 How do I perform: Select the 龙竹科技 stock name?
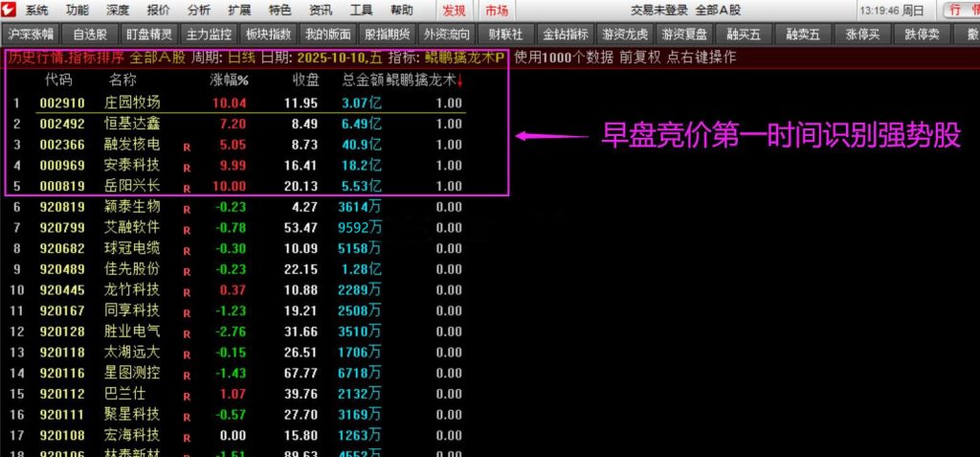(x=132, y=290)
